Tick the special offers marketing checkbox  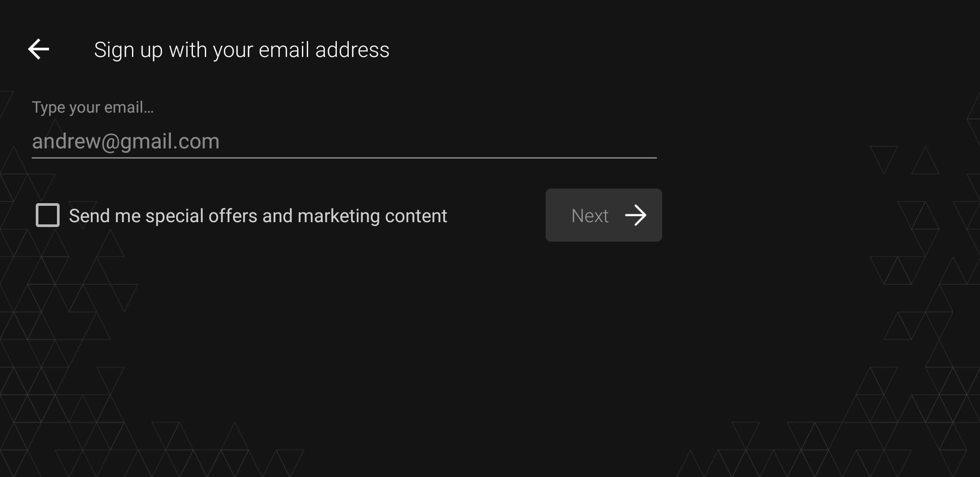click(48, 215)
